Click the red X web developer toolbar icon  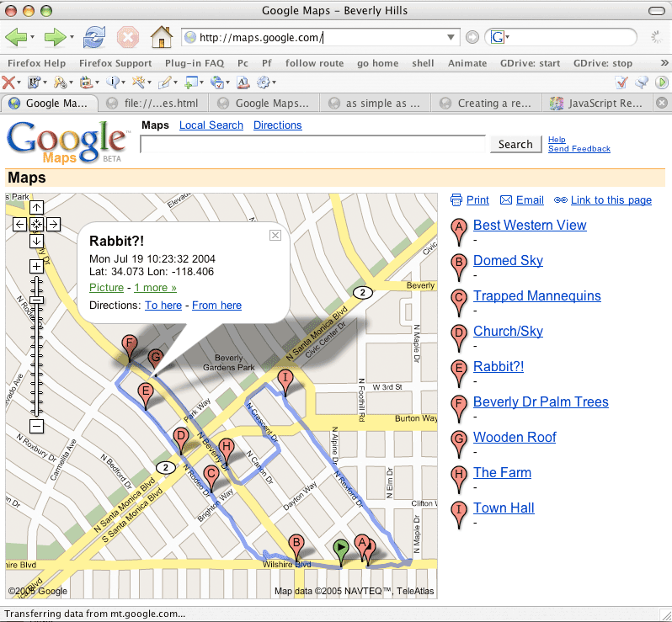(x=8, y=82)
